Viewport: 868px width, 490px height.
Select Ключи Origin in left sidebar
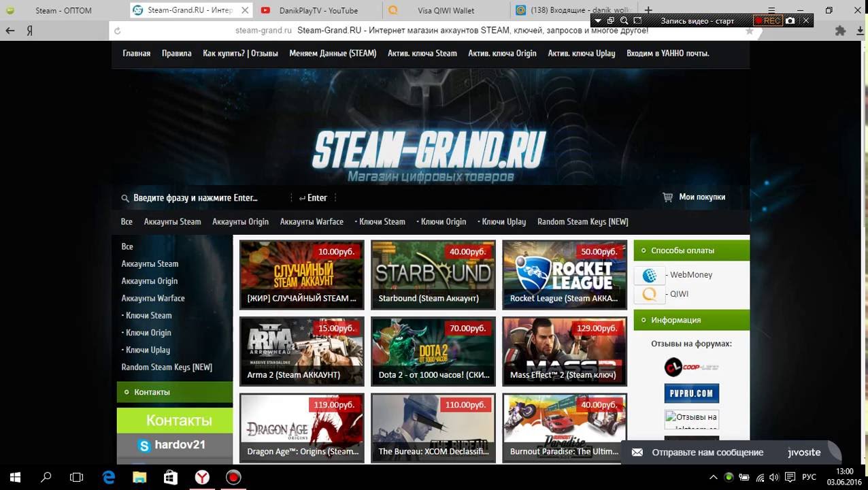[146, 332]
